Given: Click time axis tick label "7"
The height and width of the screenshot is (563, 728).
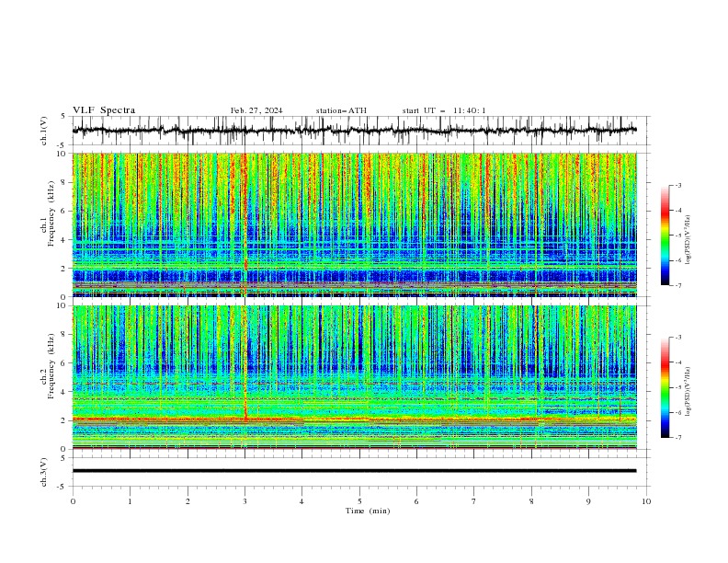Looking at the screenshot, I should pos(474,501).
